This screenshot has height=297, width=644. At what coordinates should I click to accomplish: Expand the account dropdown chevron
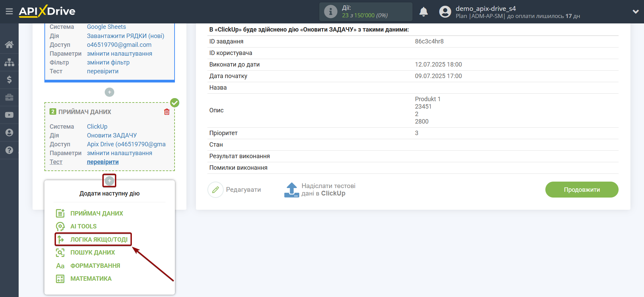point(636,12)
